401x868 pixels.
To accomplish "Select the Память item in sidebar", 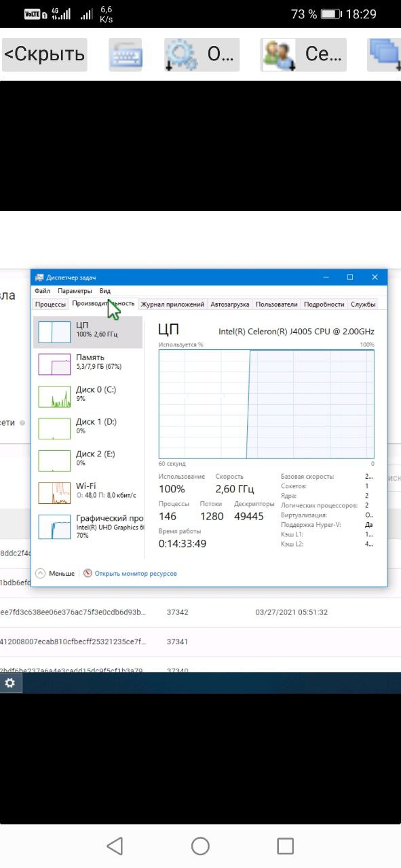I will [x=88, y=364].
